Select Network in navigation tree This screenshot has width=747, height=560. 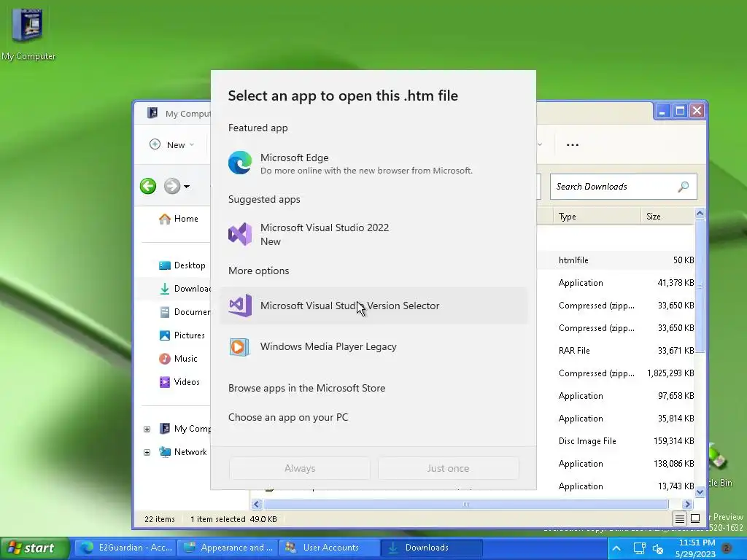(183, 452)
